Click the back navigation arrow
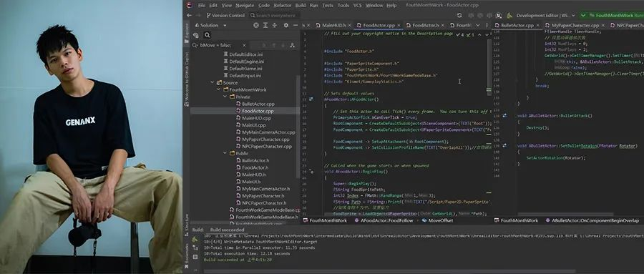 tap(189, 15)
